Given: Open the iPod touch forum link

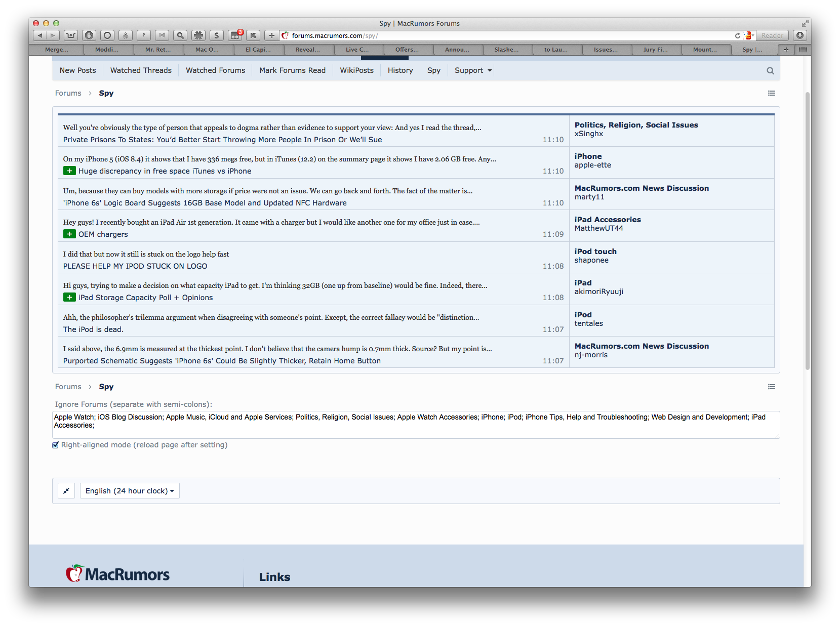Looking at the screenshot, I should coord(595,252).
